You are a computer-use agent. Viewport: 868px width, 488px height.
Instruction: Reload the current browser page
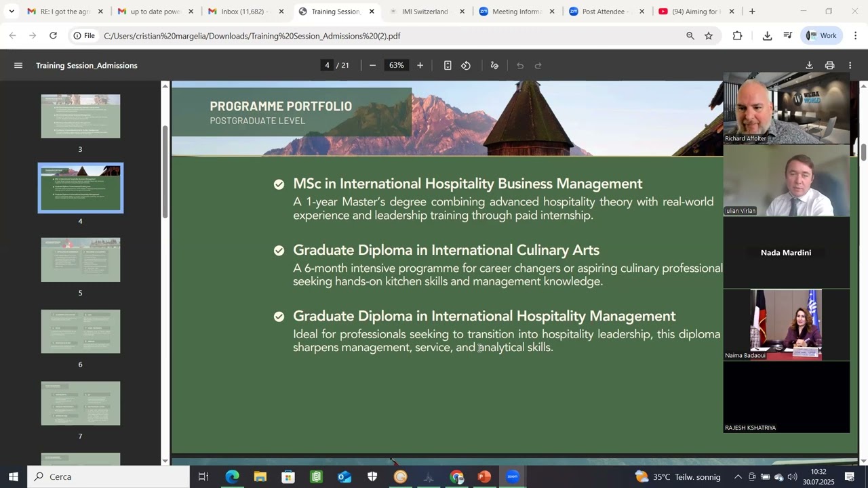[x=53, y=36]
